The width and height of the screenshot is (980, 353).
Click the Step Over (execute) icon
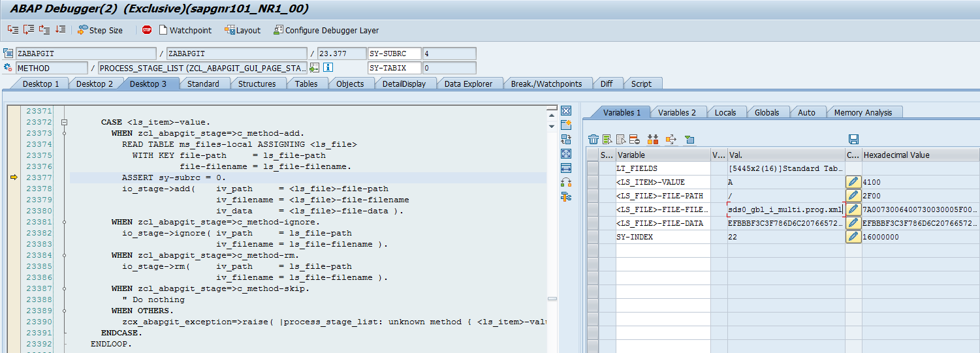point(29,30)
